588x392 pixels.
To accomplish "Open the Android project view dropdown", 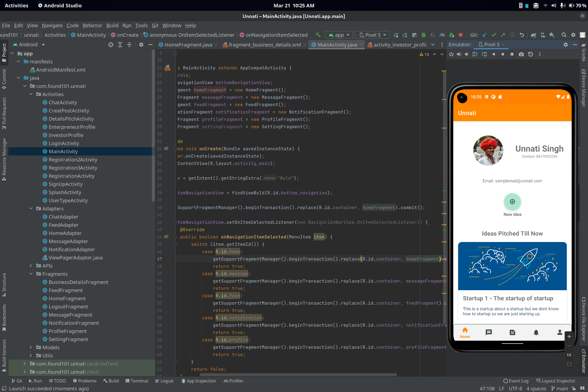I will pos(29,44).
